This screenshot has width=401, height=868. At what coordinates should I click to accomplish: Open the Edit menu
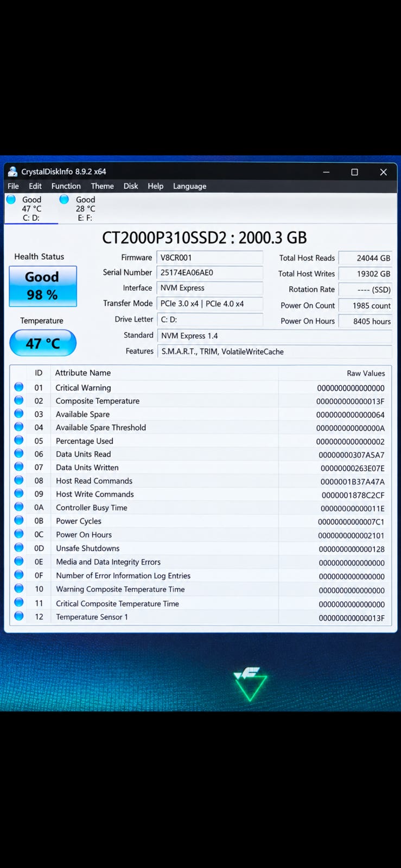point(35,186)
